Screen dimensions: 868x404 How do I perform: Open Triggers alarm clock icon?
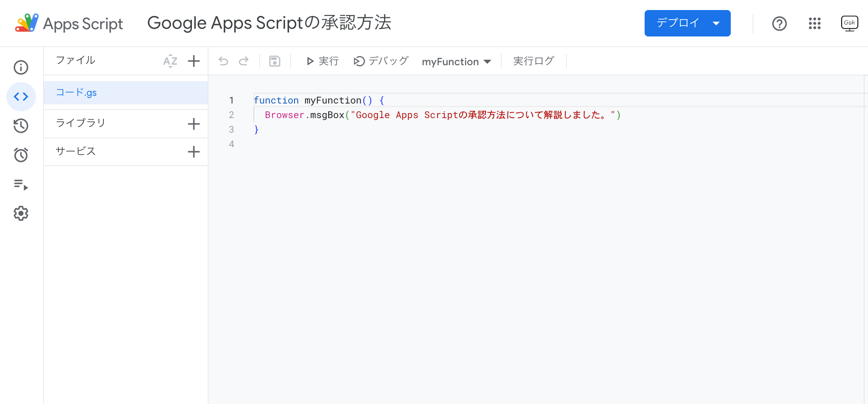(21, 155)
